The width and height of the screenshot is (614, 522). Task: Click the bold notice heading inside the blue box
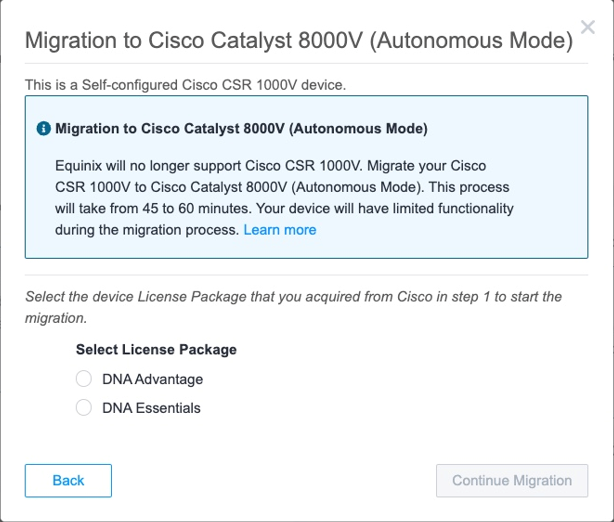(241, 128)
